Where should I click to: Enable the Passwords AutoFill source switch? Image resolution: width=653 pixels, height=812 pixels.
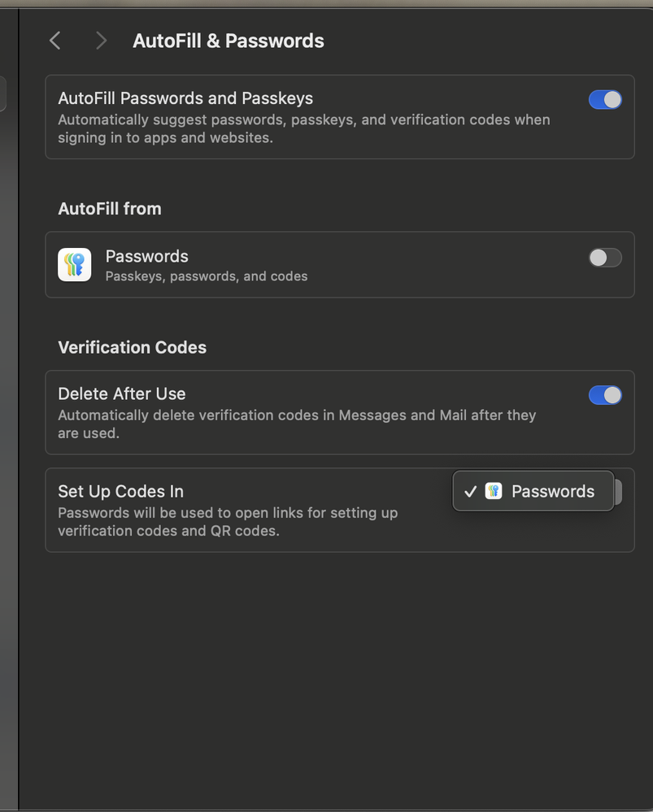(x=605, y=258)
